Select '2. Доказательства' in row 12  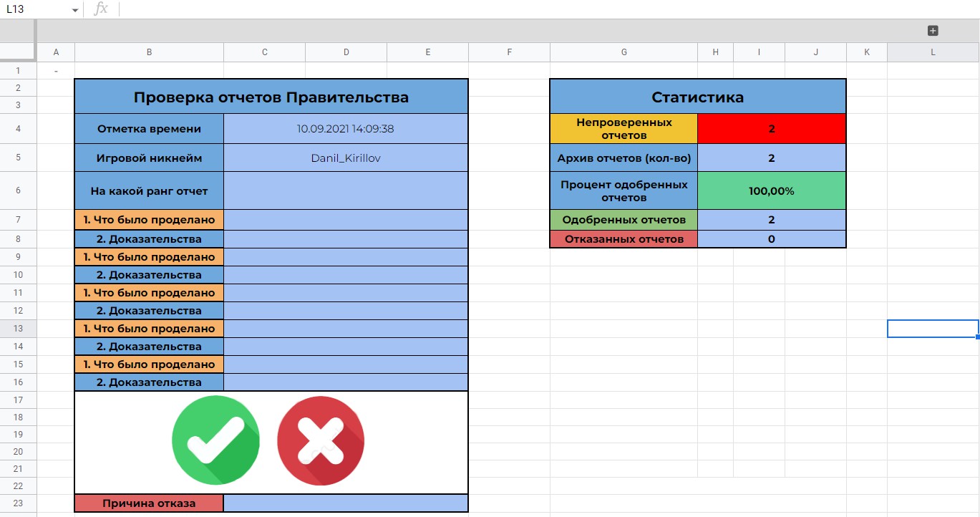pyautogui.click(x=149, y=311)
